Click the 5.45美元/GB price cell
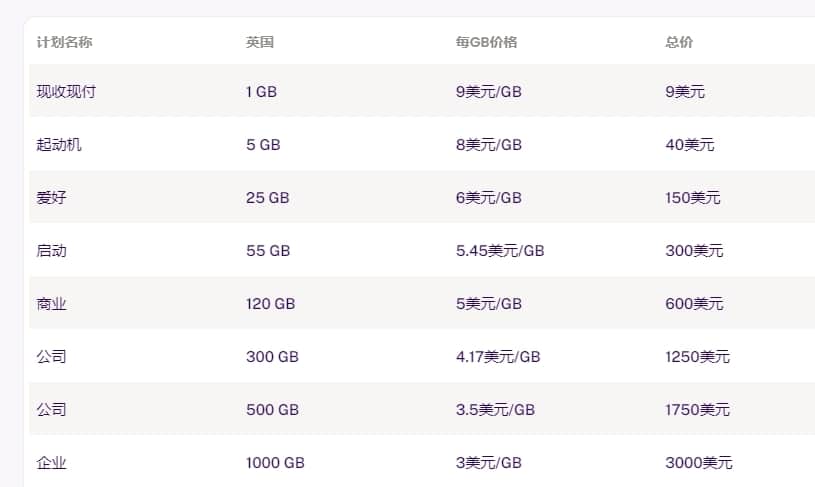Viewport: 815px width, 487px height. click(500, 251)
